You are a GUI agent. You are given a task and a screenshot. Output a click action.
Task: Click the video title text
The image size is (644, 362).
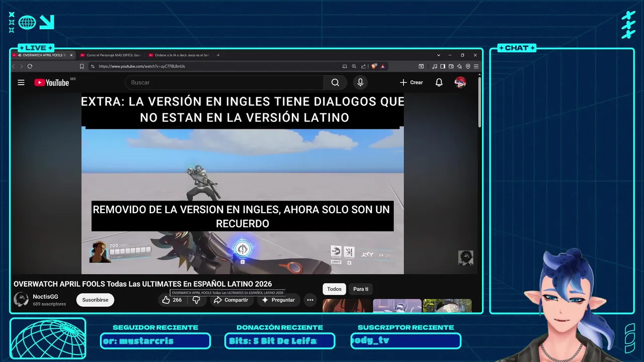click(142, 284)
